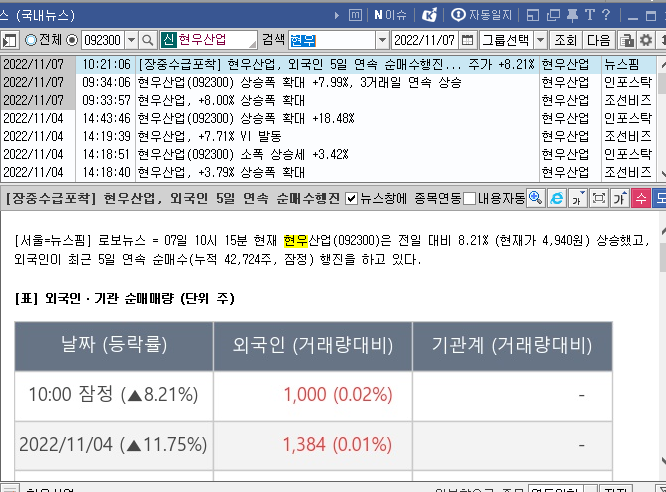Click the article body vertical scrollbar
Screen dimensions: 666x492
pyautogui.click(x=662, y=255)
